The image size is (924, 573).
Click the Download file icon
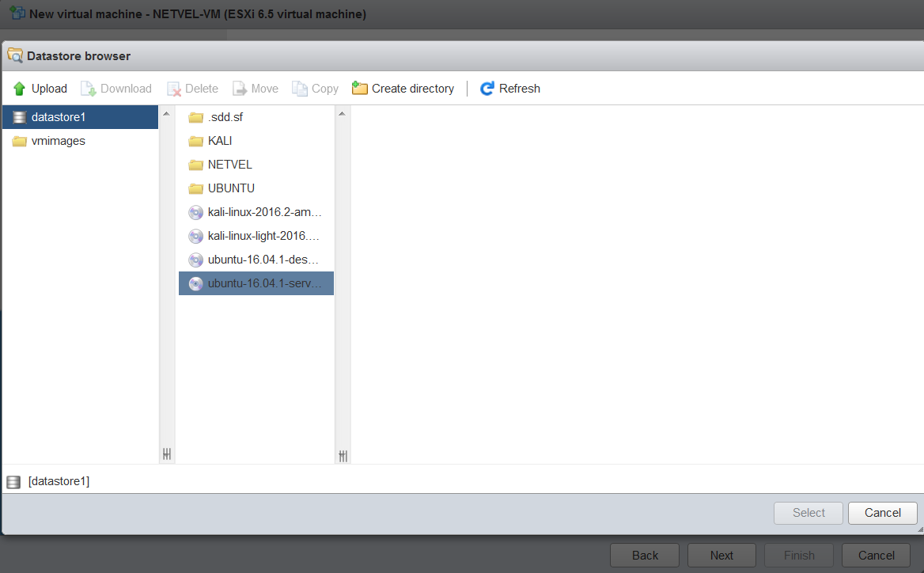tap(89, 89)
